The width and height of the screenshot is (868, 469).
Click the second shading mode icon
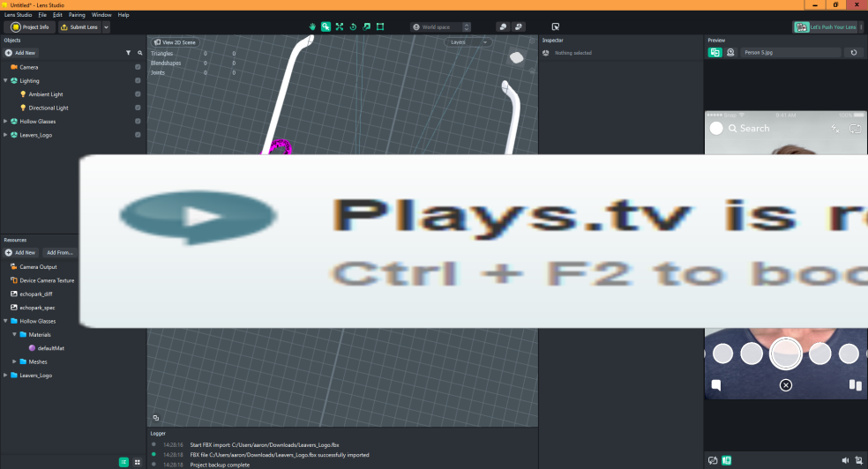point(519,26)
